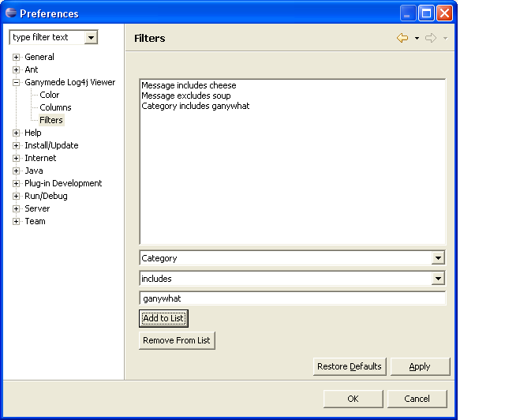Select the Filters preference page
The width and height of the screenshot is (505, 420).
tap(51, 120)
